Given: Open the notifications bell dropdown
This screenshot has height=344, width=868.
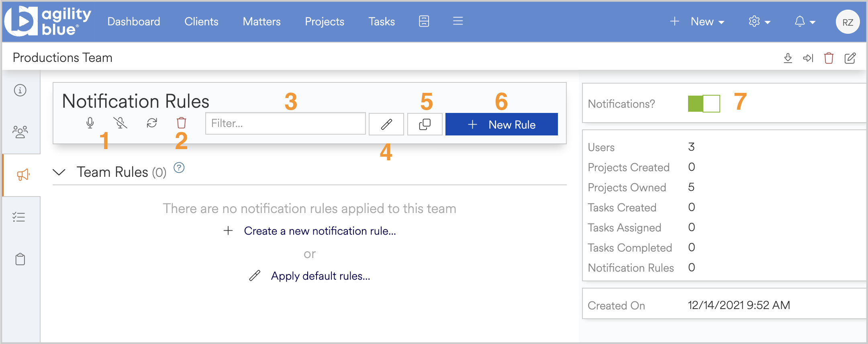Looking at the screenshot, I should pos(805,22).
